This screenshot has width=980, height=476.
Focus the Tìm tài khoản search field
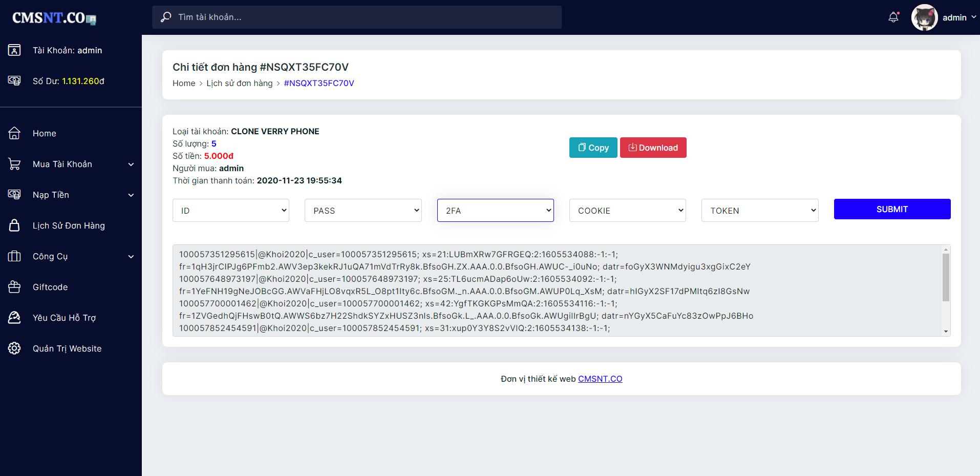click(357, 17)
